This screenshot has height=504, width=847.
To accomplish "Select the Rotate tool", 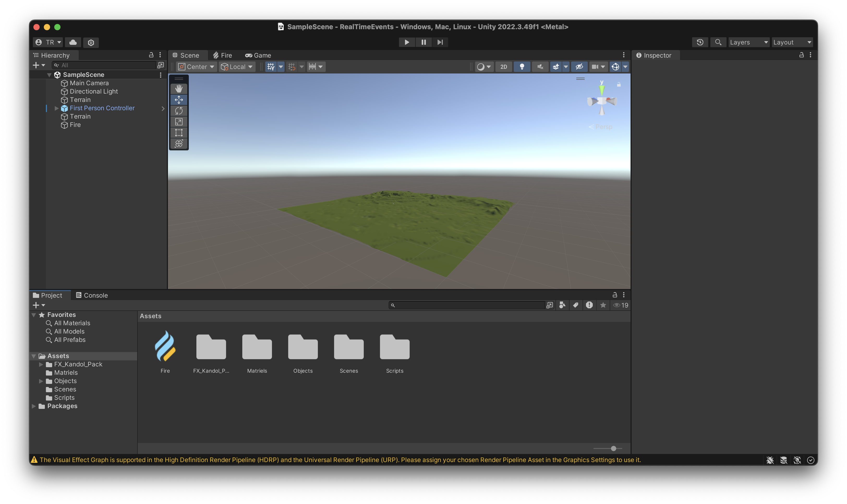I will [179, 111].
